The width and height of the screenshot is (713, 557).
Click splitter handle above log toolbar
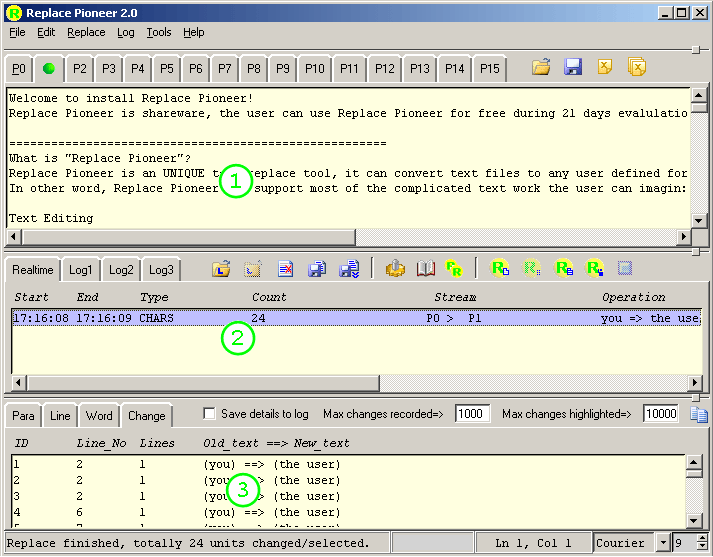click(x=695, y=251)
